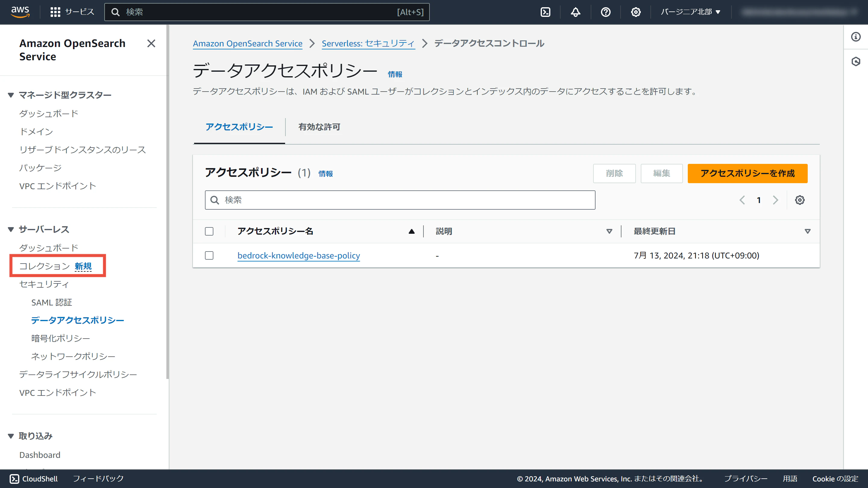The image size is (868, 488).
Task: Sort by the 説明 column arrow
Action: coord(609,231)
